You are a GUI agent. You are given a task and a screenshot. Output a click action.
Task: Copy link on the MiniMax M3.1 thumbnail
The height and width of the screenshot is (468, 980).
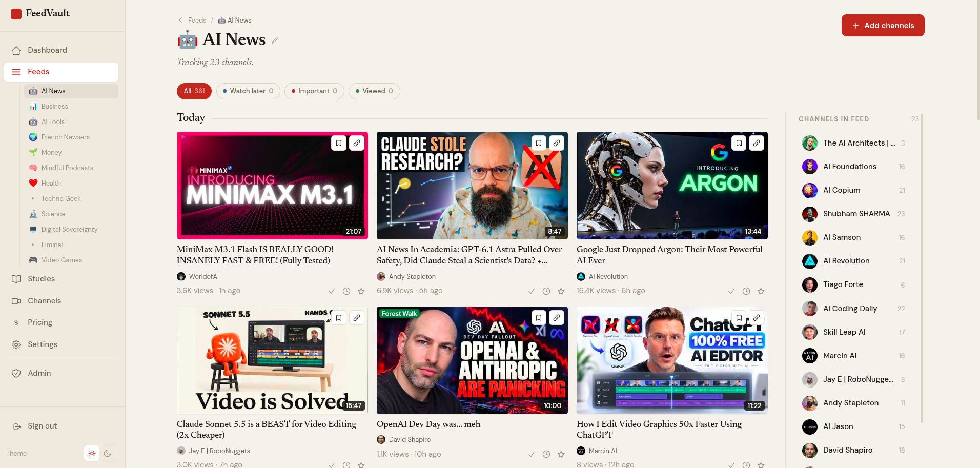tap(357, 143)
